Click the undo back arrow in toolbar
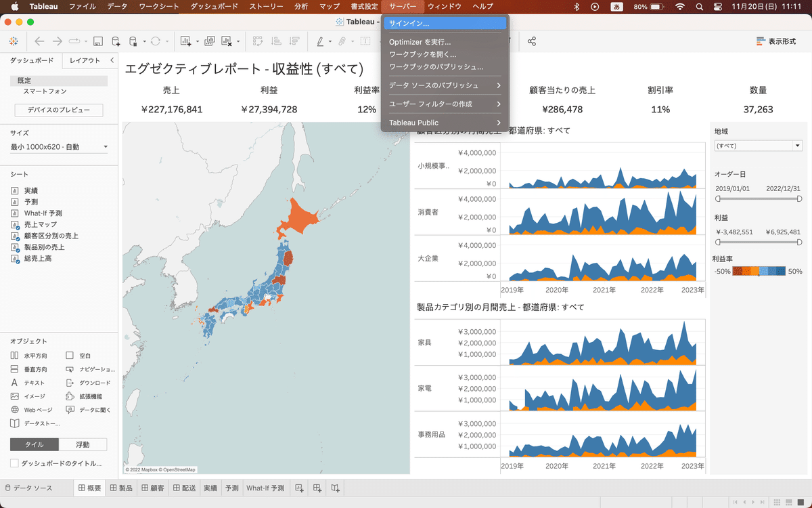The image size is (812, 508). [x=39, y=41]
